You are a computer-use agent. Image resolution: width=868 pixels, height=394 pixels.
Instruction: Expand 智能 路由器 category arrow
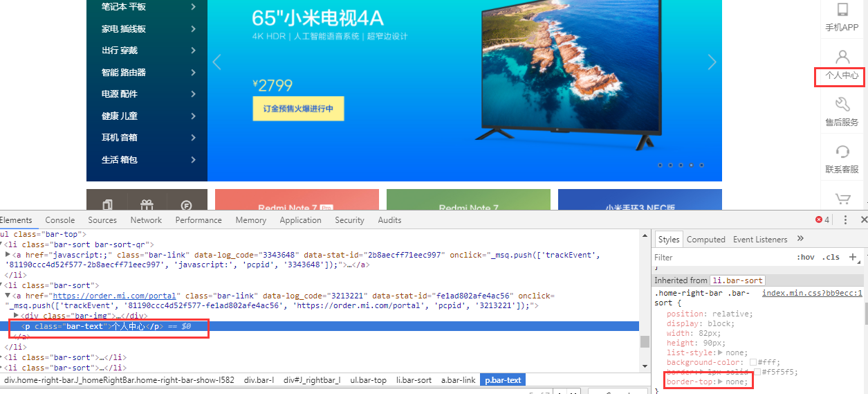point(193,72)
